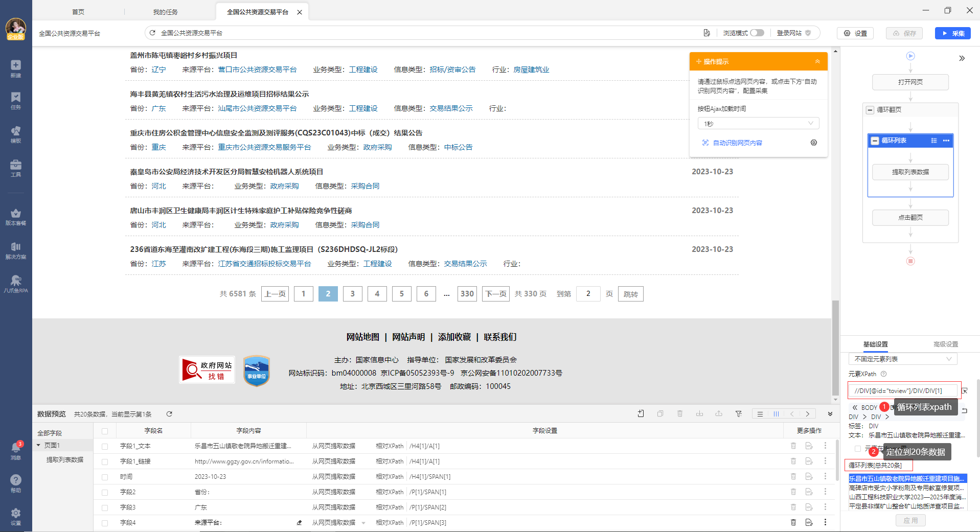Collapse the 循环列表 workflow block
This screenshot has height=532, width=980.
[875, 141]
